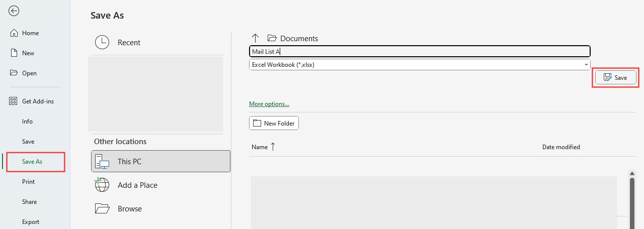This screenshot has height=229, width=644.
Task: Create a New Folder
Action: pos(274,123)
